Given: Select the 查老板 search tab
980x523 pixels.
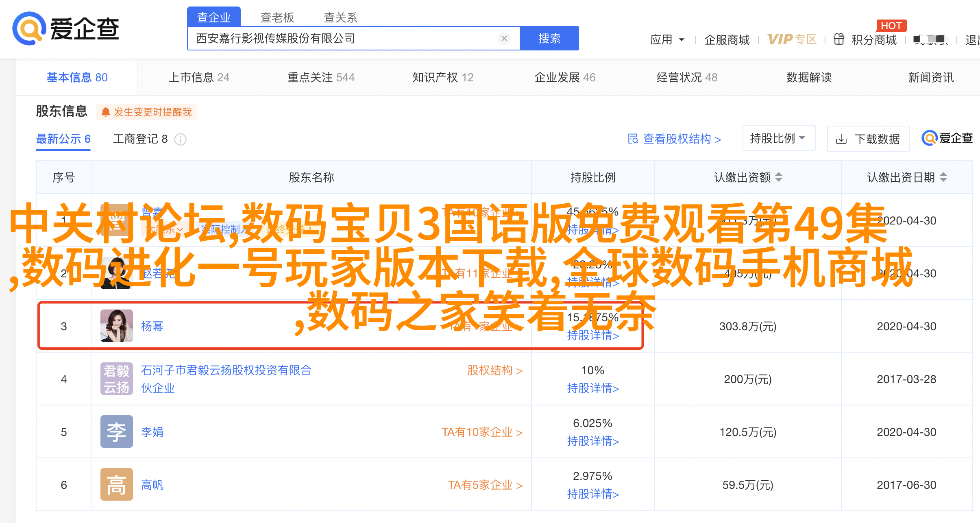Looking at the screenshot, I should point(277,17).
